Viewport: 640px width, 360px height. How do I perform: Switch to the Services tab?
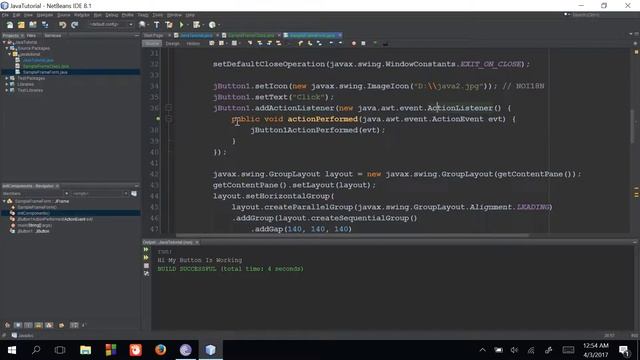pyautogui.click(x=53, y=36)
